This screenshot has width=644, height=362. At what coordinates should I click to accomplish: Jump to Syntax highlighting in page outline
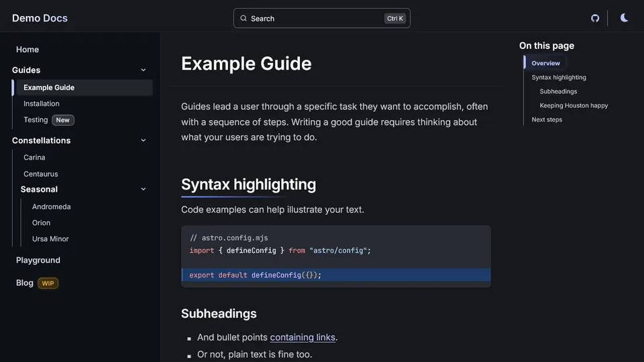click(x=559, y=78)
